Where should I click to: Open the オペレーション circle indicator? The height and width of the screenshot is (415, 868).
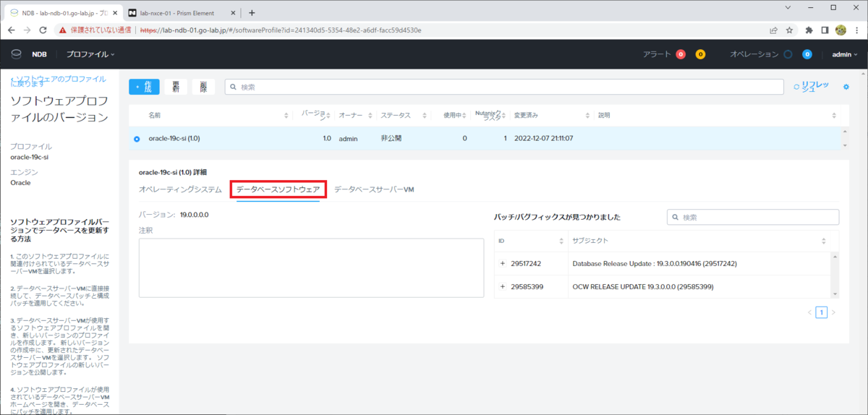click(x=788, y=54)
